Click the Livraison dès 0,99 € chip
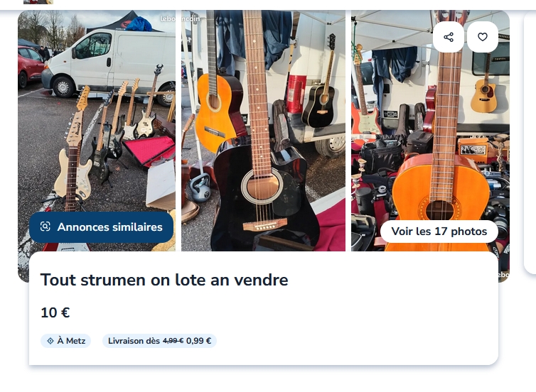This screenshot has width=536, height=392. pos(159,341)
